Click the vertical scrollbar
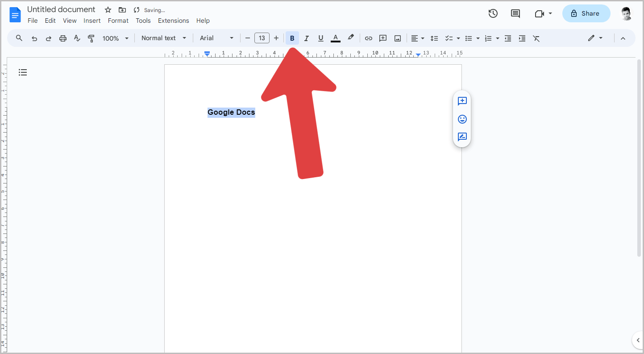Screen dimensions: 644x354 (639, 158)
